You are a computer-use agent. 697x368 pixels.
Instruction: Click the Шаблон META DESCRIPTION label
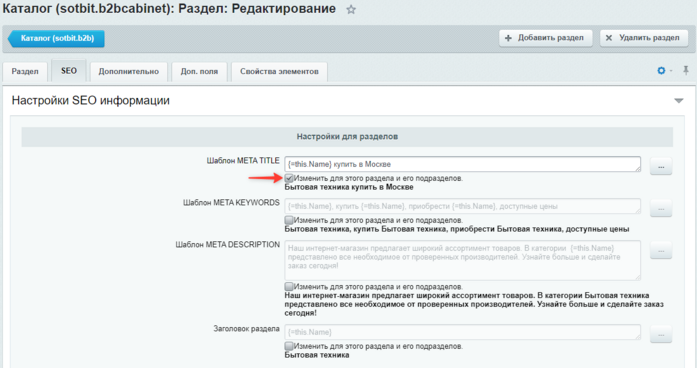coord(228,245)
